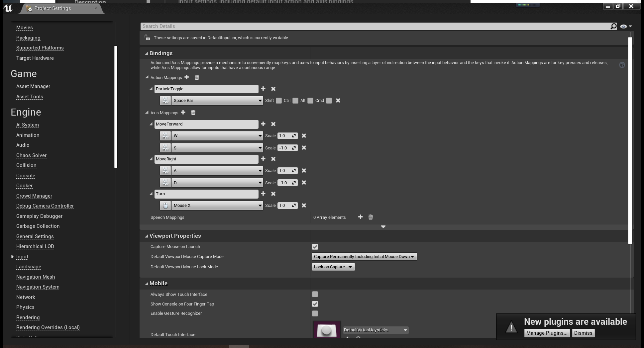The image size is (644, 348).
Task: Empty the Speech Mappings array
Action: [x=371, y=217]
